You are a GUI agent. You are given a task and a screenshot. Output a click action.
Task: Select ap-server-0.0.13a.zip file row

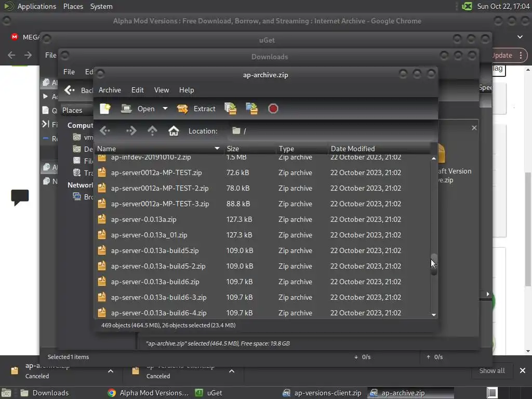[262, 220]
